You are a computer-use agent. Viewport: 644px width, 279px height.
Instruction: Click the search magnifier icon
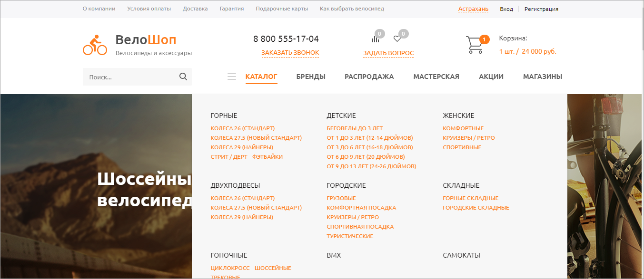pyautogui.click(x=183, y=77)
